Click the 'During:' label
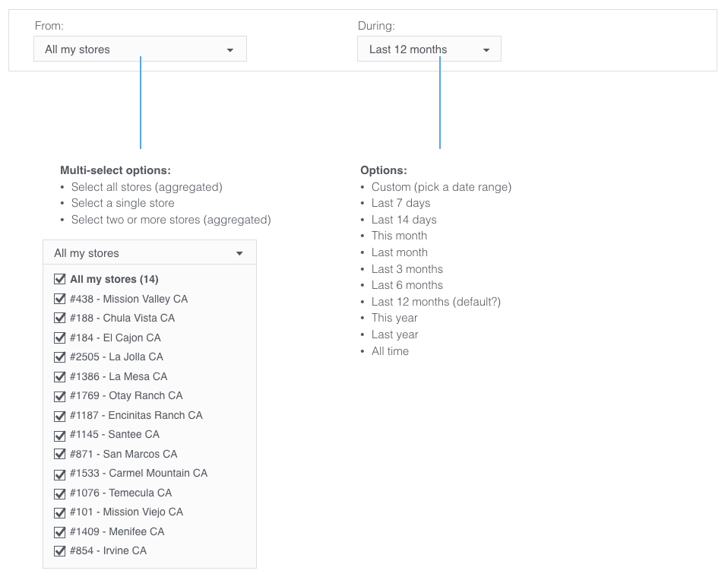728x577 pixels. pyautogui.click(x=376, y=26)
